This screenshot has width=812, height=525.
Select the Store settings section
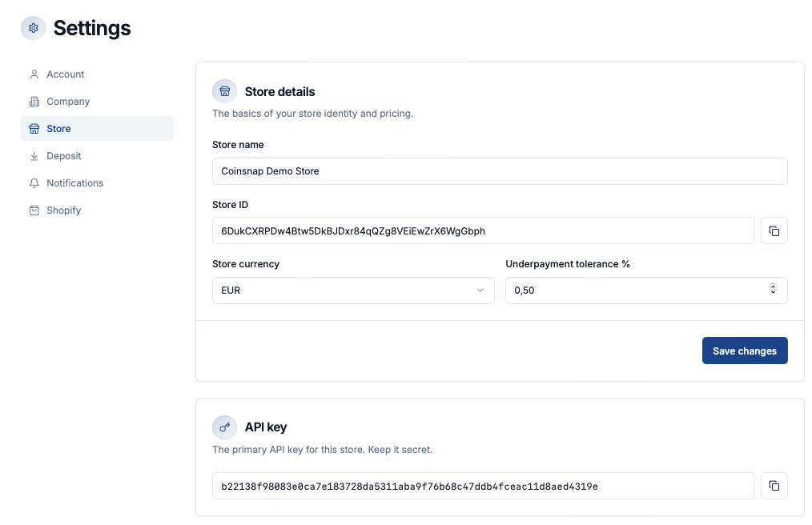pos(98,128)
